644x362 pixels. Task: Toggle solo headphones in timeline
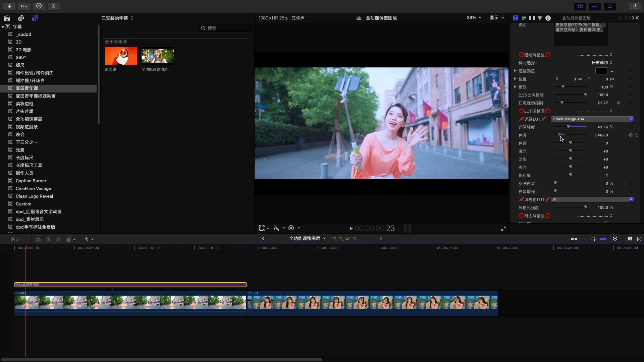(593, 239)
